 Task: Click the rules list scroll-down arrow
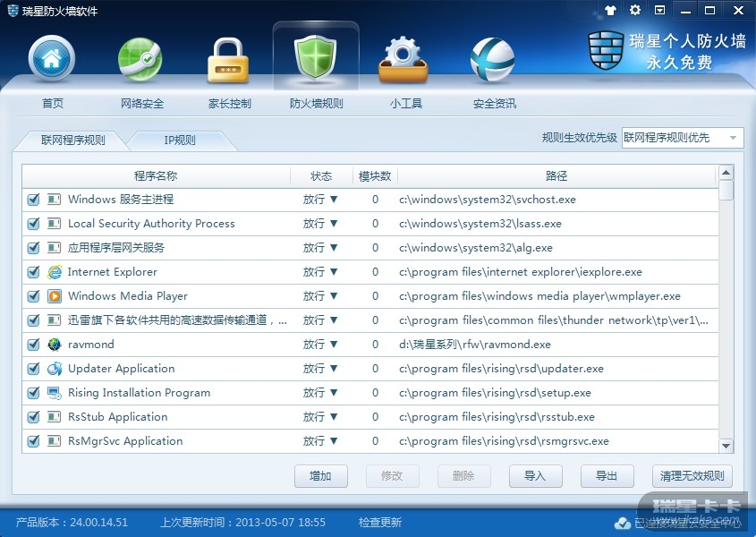[726, 446]
